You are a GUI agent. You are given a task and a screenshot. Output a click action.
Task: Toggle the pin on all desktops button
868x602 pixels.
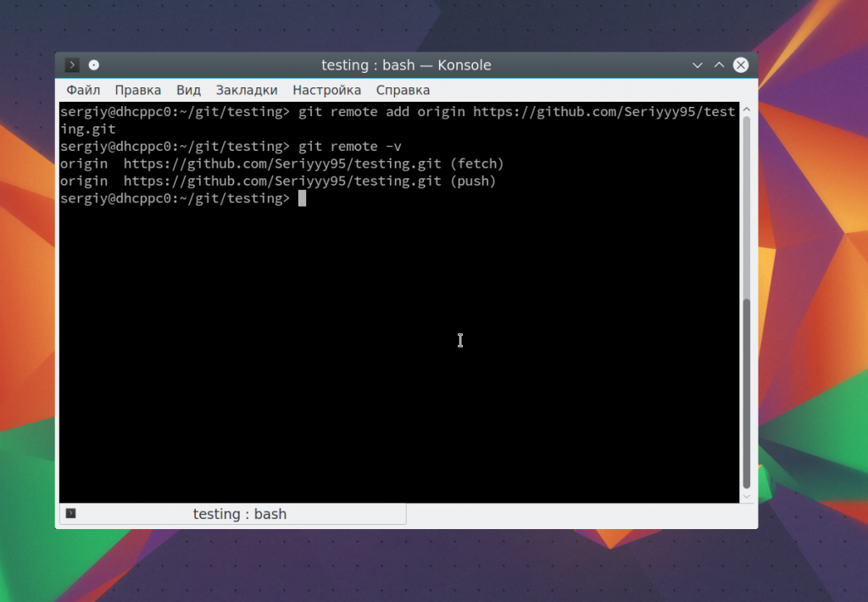coord(94,65)
